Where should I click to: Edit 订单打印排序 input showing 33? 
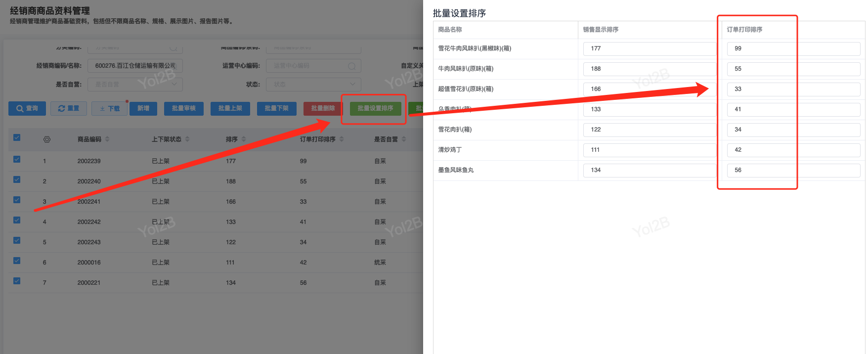coord(794,89)
